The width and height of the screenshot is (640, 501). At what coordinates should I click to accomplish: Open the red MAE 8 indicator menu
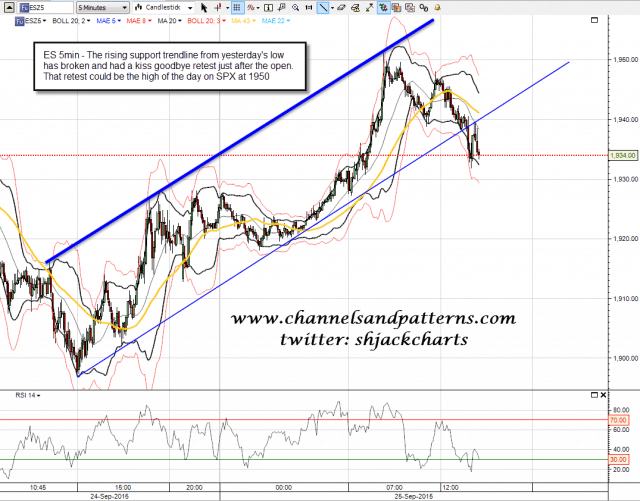(139, 20)
